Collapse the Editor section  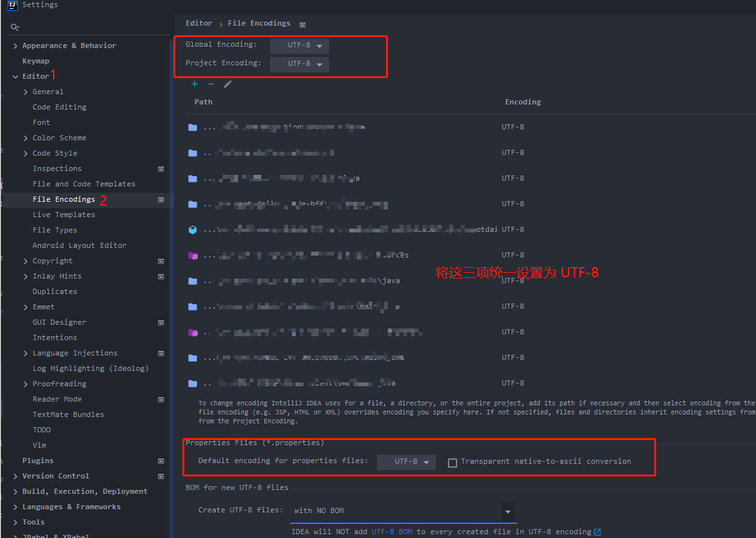tap(15, 76)
